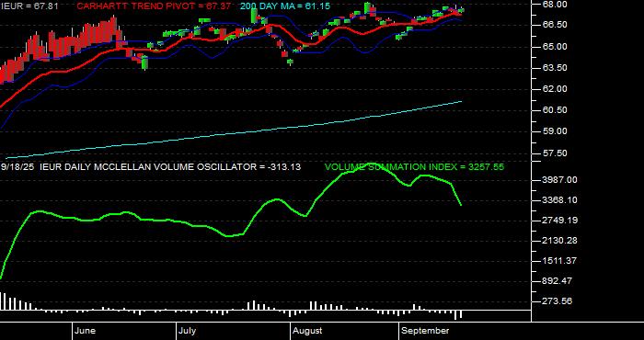Image resolution: width=644 pixels, height=340 pixels.
Task: Click the 2749.19 summation axis value
Action: (x=559, y=221)
